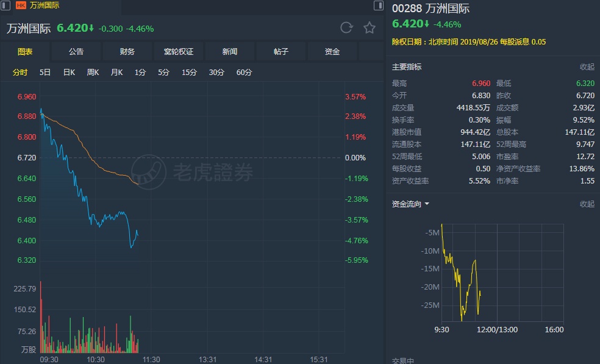Viewport: 600px width, 364px height.
Task: Choose the 60分 chart interval
Action: [x=244, y=73]
